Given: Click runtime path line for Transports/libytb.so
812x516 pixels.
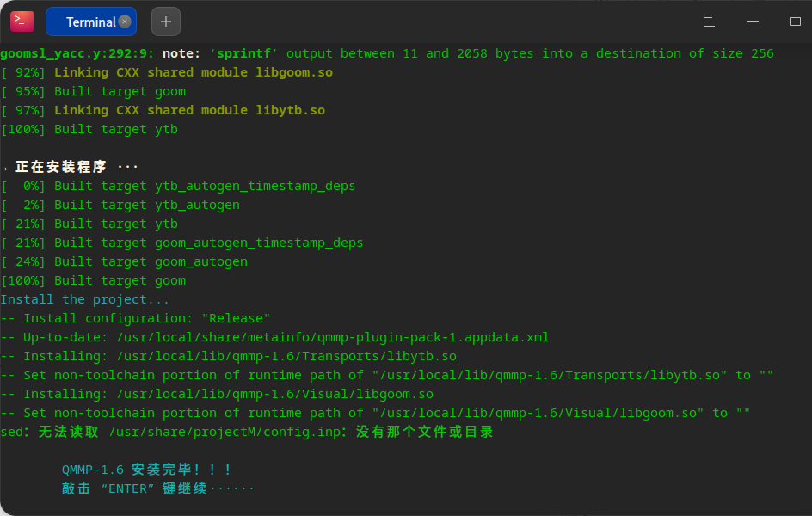Looking at the screenshot, I should (387, 375).
